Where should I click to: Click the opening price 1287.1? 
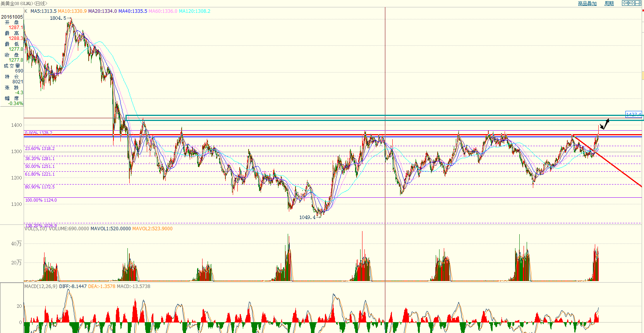coord(16,28)
